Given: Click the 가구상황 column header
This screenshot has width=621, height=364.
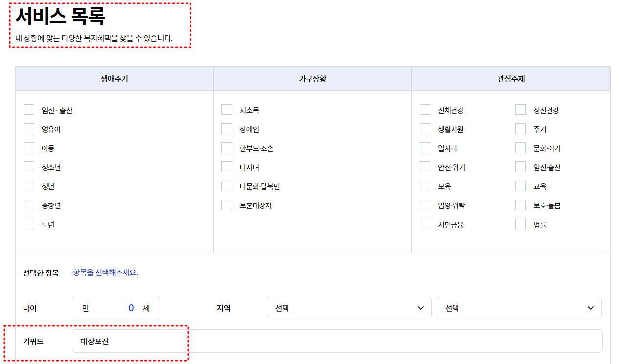Looking at the screenshot, I should [x=312, y=78].
